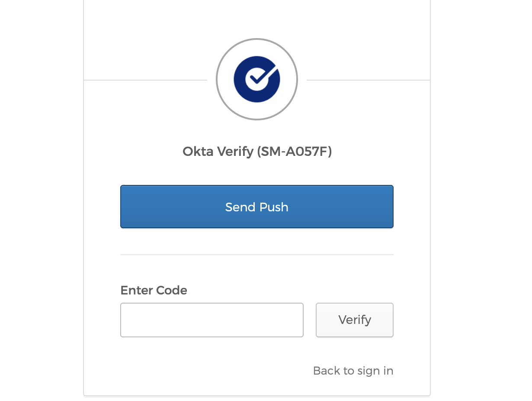Viewport: 532px width, 401px height.
Task: Select the round Okta Verify factor icon
Action: point(257,79)
